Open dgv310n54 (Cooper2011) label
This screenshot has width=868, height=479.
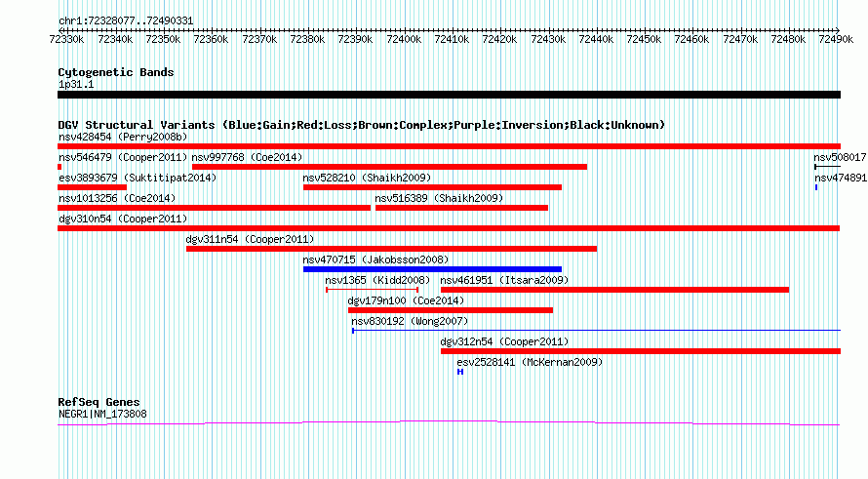point(123,219)
